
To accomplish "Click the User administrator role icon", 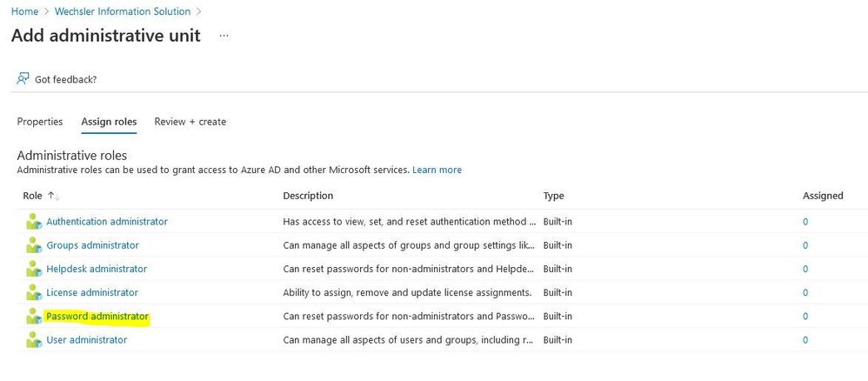I will [34, 340].
